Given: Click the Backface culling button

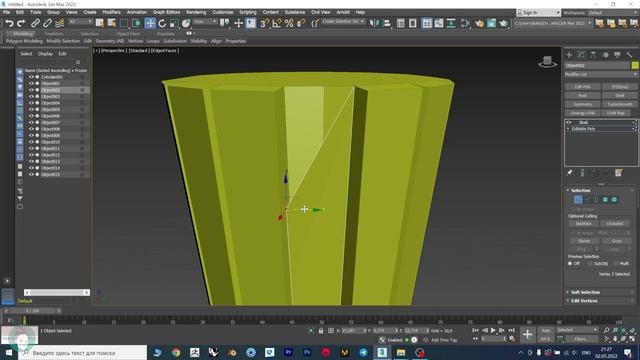Looking at the screenshot, I should pos(584,224).
